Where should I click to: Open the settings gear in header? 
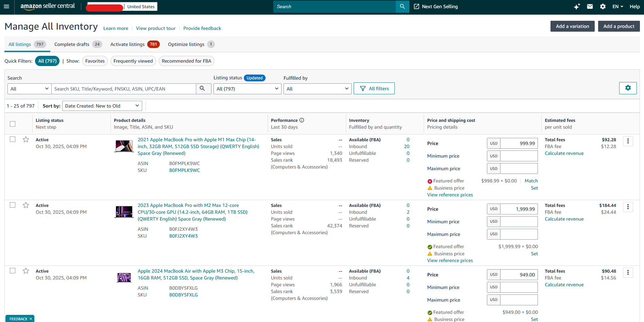[x=603, y=6]
